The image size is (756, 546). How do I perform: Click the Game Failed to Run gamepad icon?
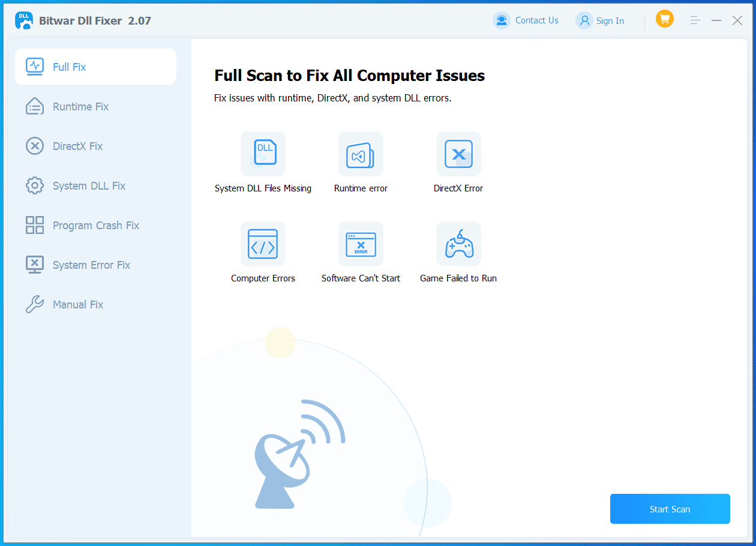[458, 244]
